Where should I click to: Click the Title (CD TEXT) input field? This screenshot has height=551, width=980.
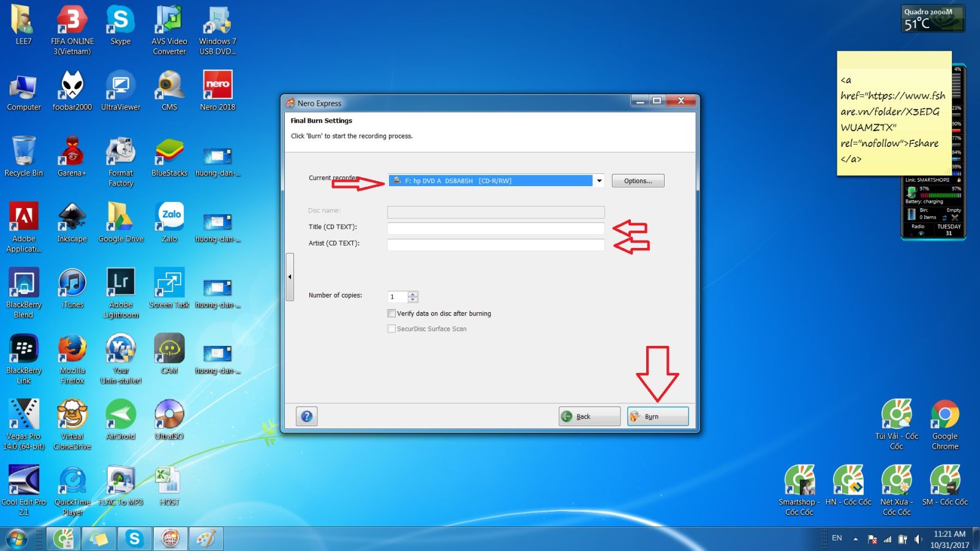[x=496, y=228]
